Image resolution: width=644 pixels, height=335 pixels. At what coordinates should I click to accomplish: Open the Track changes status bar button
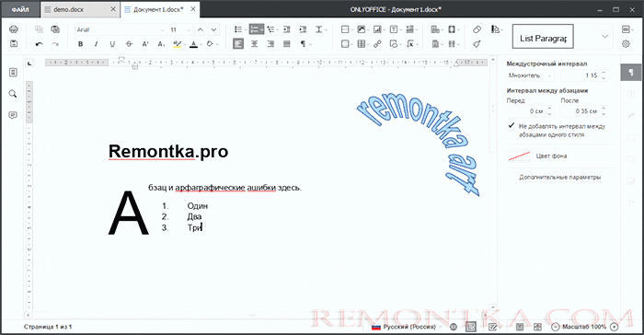tap(493, 327)
